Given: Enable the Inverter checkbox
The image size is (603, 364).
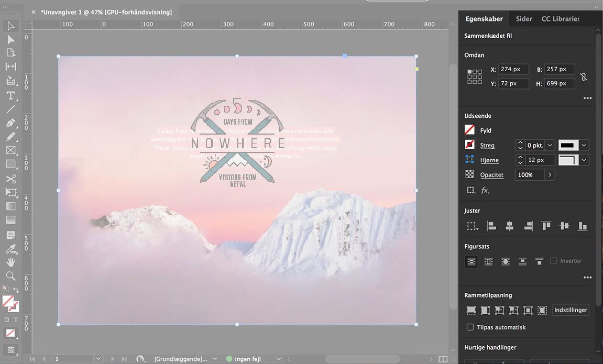Looking at the screenshot, I should click(554, 261).
